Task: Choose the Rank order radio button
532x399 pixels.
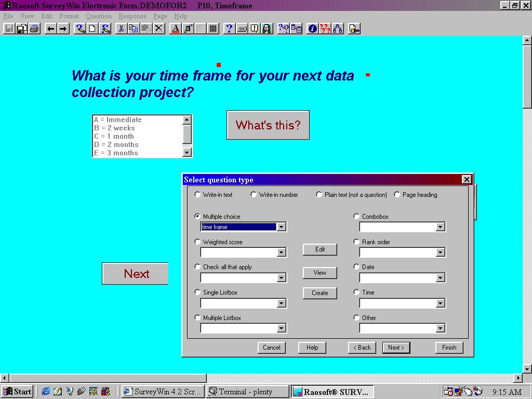Action: (x=356, y=242)
